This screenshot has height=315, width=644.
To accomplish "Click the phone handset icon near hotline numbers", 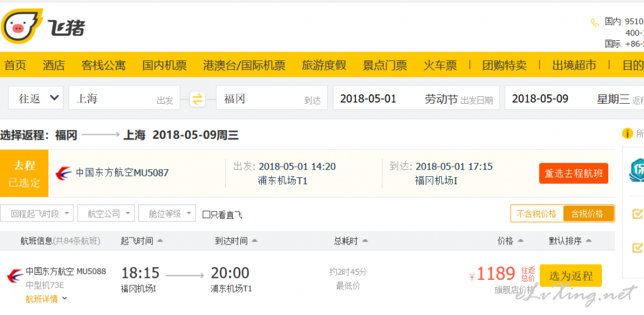I will [595, 22].
